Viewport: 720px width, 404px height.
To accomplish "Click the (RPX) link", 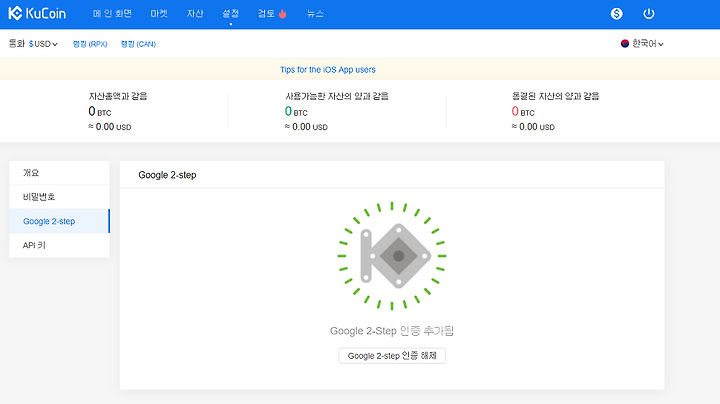I will click(90, 44).
